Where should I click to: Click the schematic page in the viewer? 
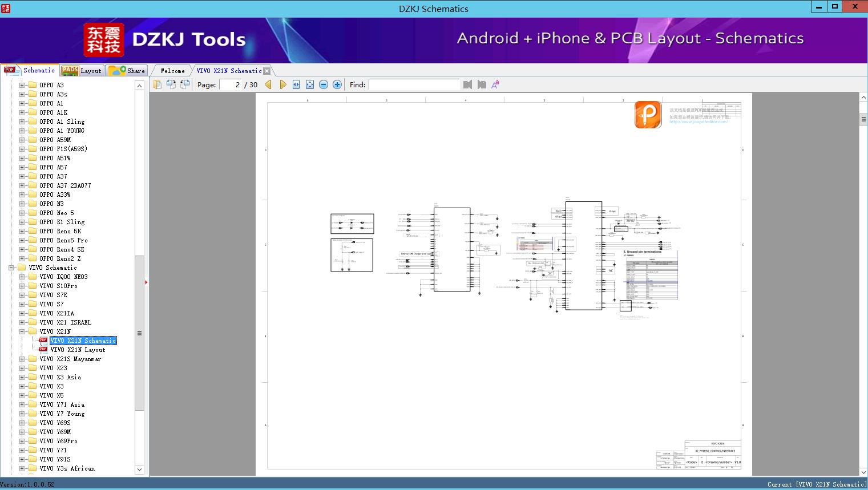tap(504, 284)
